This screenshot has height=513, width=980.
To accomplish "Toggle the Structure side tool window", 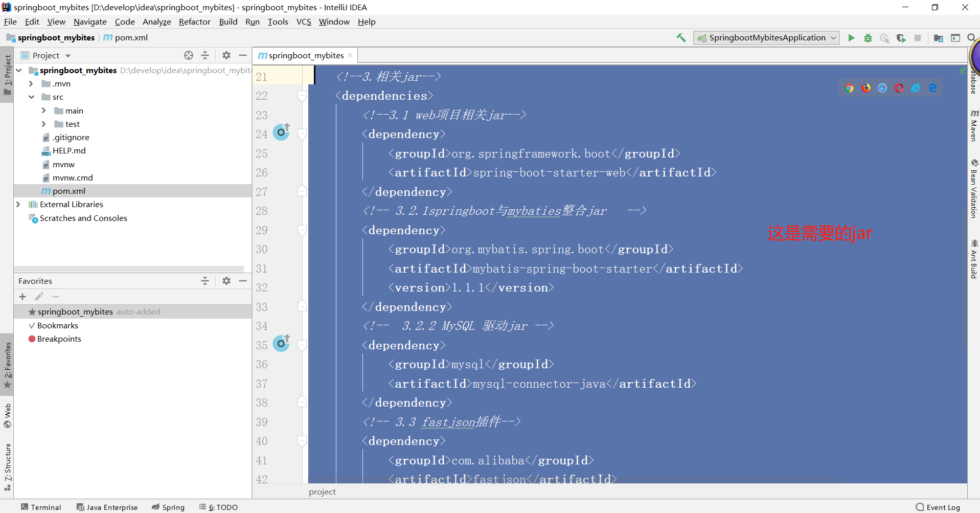I will click(x=7, y=467).
